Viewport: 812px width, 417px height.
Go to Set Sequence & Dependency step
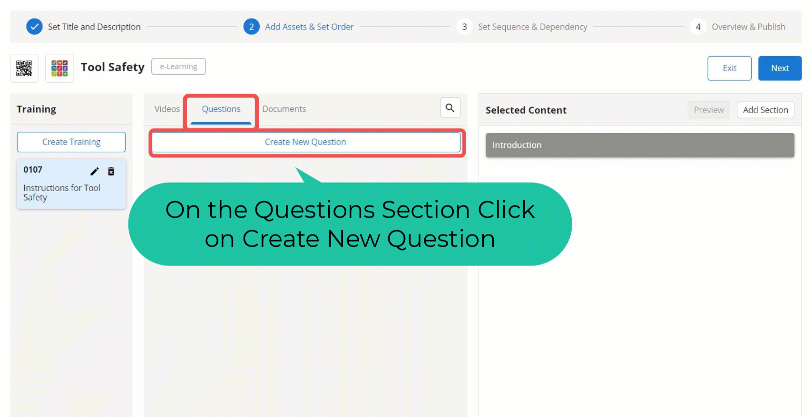pos(532,27)
